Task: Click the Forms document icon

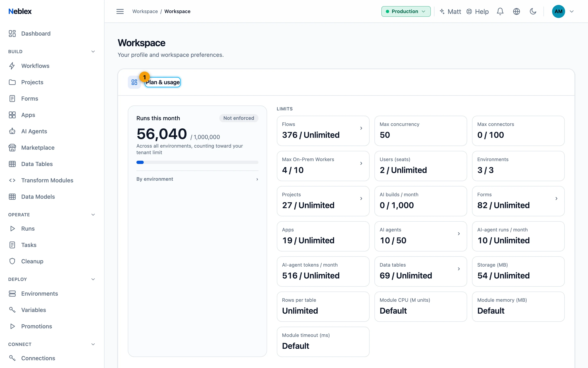Action: [12, 99]
